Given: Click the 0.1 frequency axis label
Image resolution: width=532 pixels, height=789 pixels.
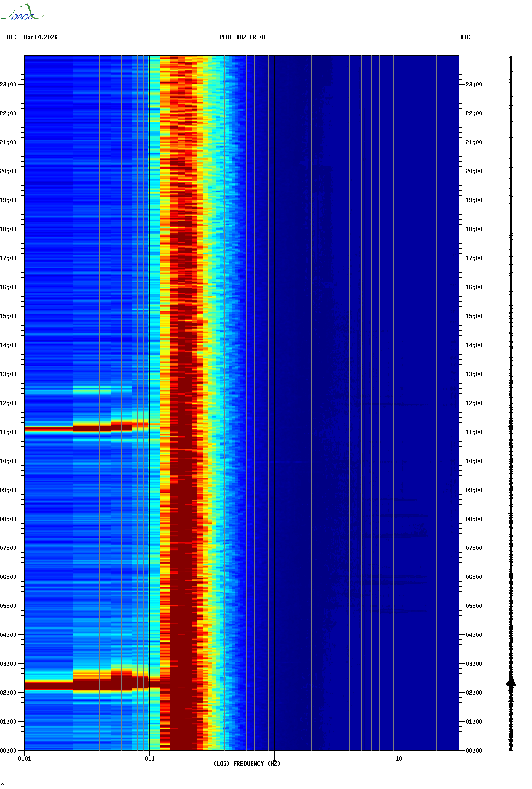Looking at the screenshot, I should click(149, 759).
